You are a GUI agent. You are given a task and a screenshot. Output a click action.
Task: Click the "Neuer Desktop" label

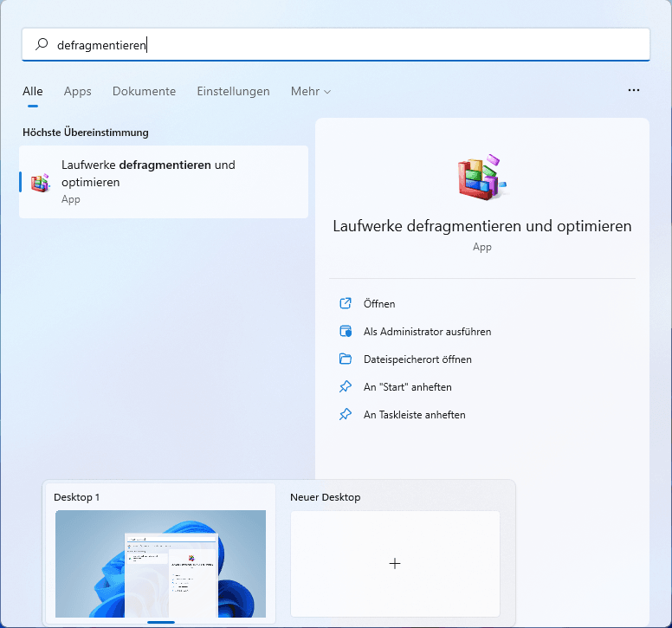[326, 497]
